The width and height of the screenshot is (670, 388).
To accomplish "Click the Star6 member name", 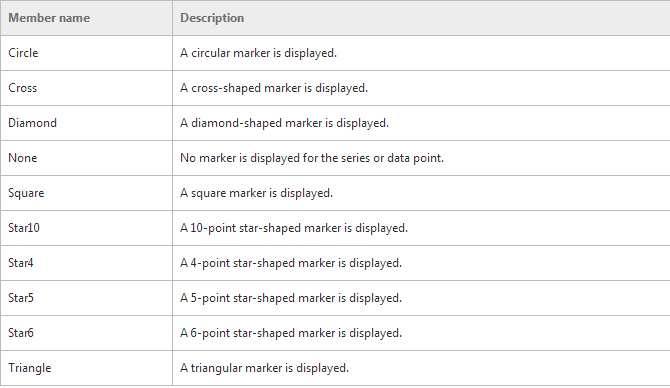I will pos(21,333).
